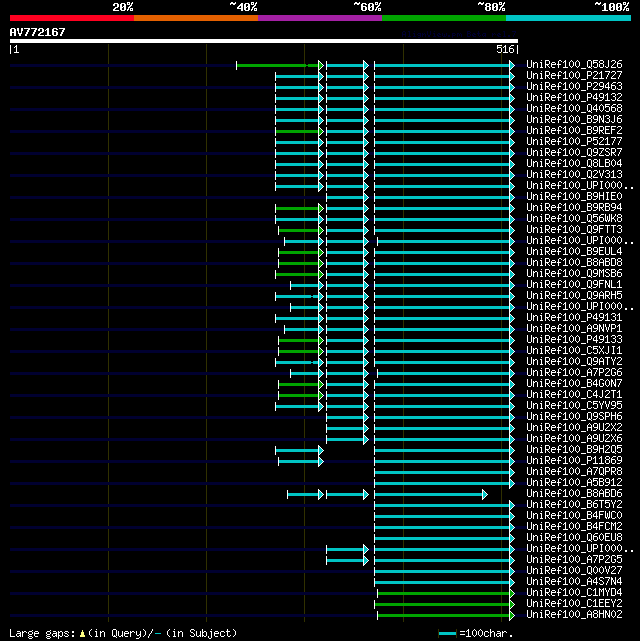Click the white AV772167 query sequence bar

(x=264, y=41)
